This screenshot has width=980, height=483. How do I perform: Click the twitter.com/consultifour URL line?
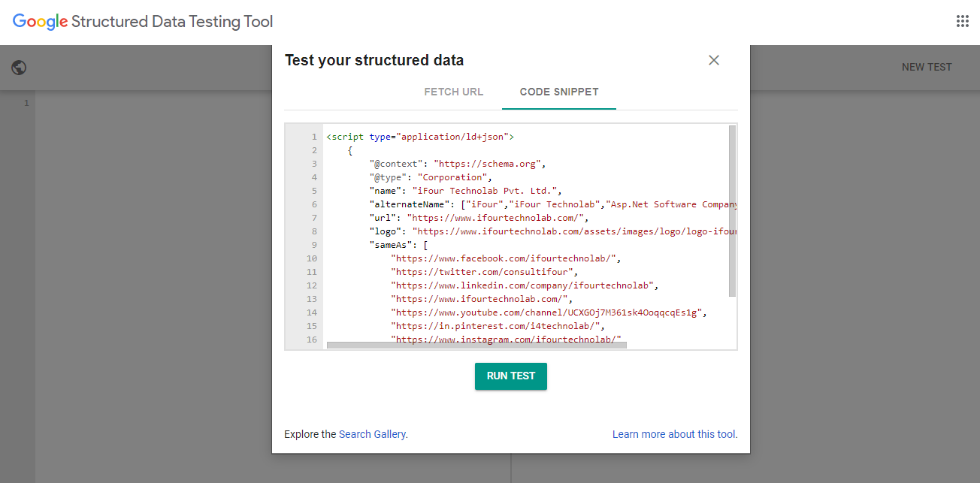(484, 272)
